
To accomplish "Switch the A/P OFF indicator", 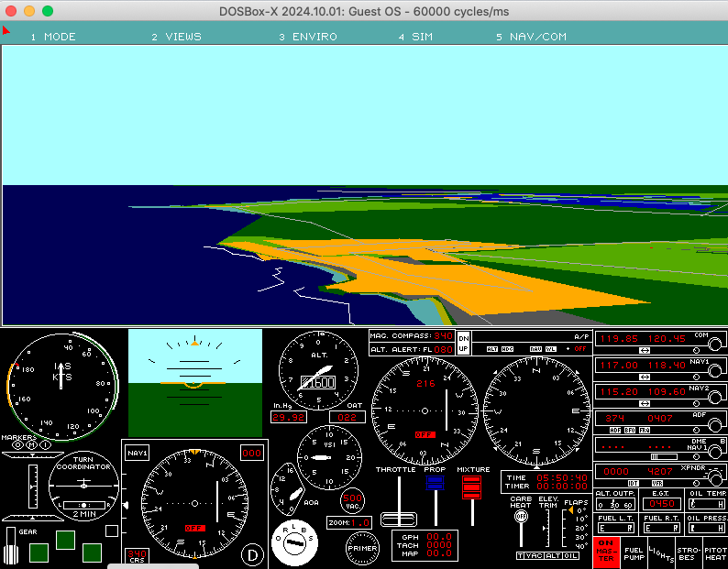I will 579,348.
